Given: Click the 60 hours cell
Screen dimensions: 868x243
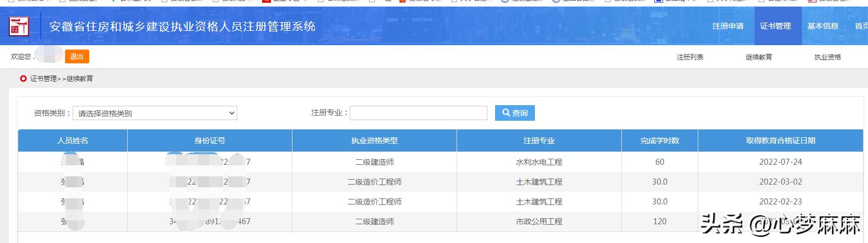Looking at the screenshot, I should pyautogui.click(x=660, y=162).
